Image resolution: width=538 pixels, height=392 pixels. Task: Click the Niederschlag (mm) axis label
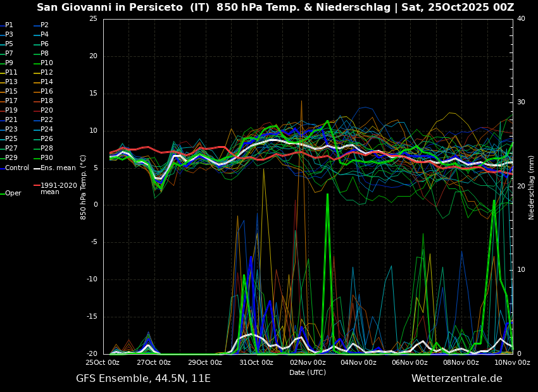coord(532,187)
